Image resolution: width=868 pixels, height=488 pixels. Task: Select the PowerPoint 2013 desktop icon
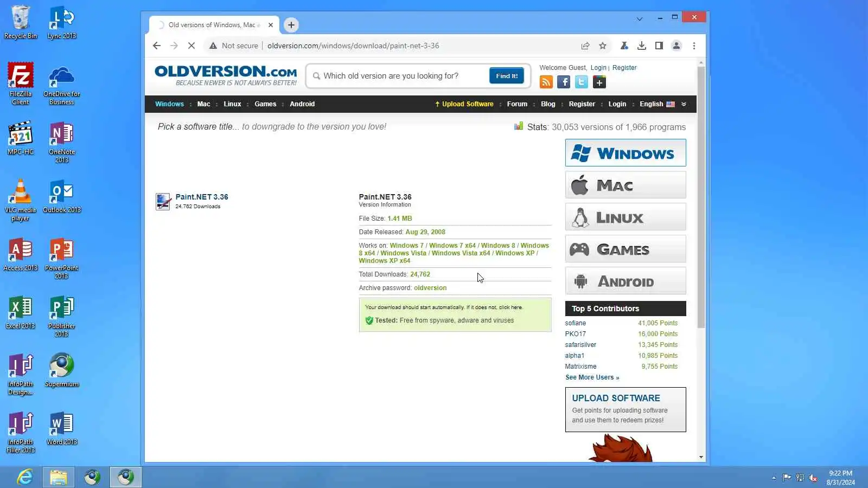[x=62, y=258]
